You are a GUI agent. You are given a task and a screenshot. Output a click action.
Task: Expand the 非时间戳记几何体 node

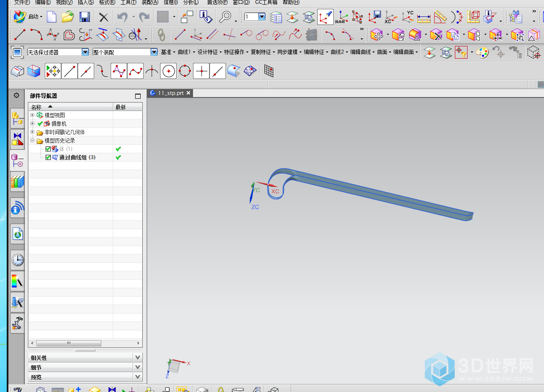(x=33, y=132)
